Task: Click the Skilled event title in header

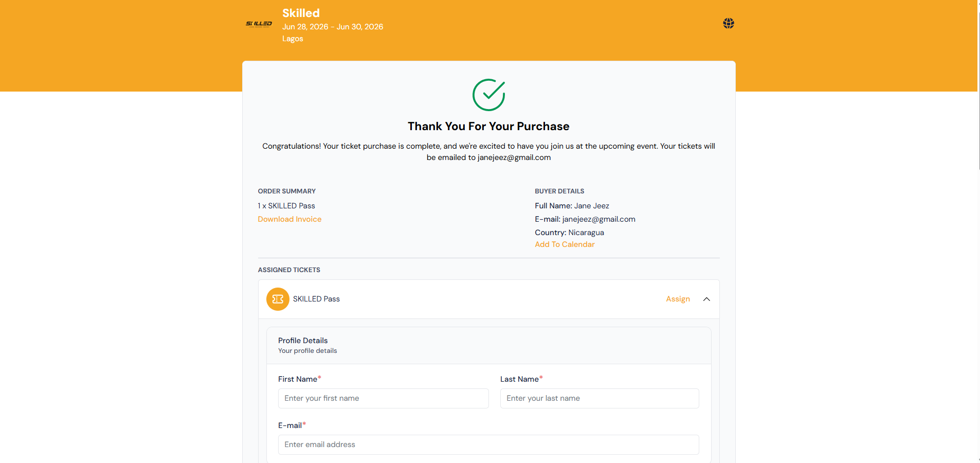Action: [x=301, y=13]
